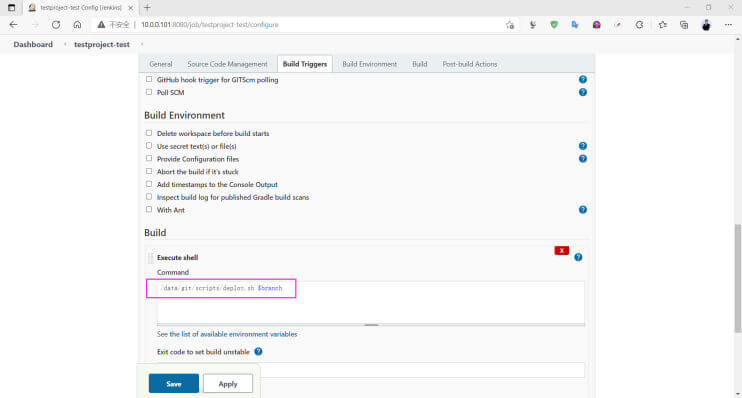The height and width of the screenshot is (398, 742).
Task: Reload the Jenkins configure page
Action: point(56,25)
